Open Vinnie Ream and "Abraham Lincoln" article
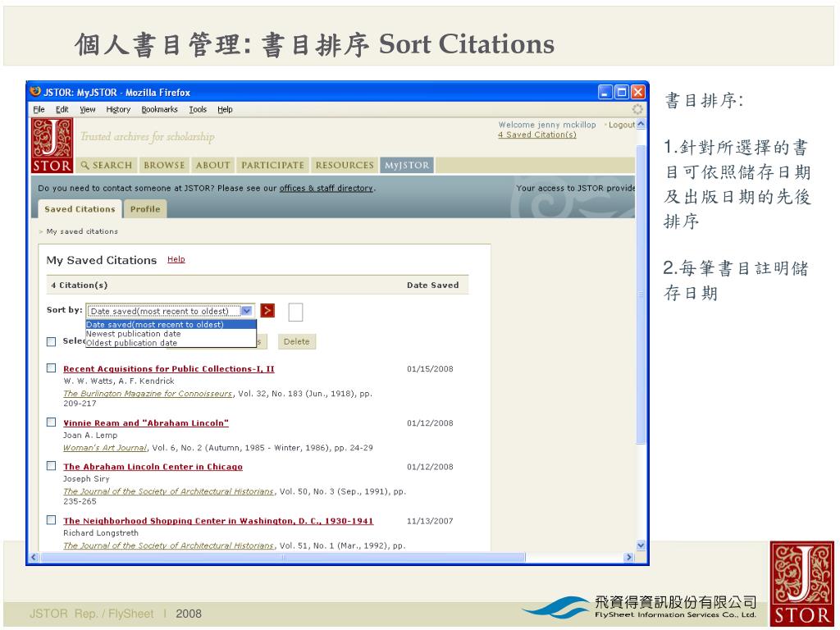 click(146, 422)
